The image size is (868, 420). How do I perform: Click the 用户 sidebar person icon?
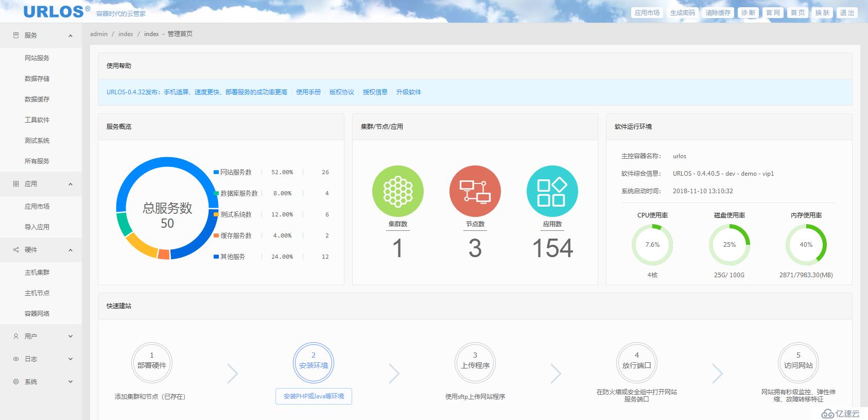click(x=16, y=337)
